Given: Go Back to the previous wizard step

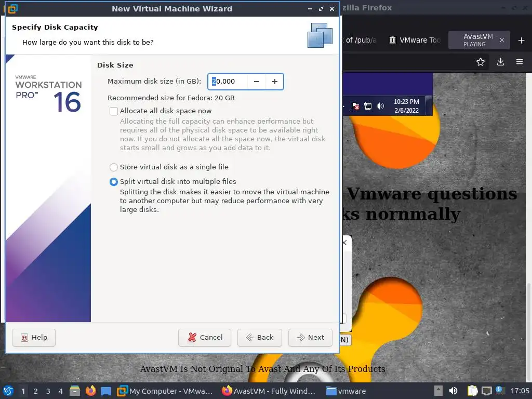Looking at the screenshot, I should tap(260, 338).
